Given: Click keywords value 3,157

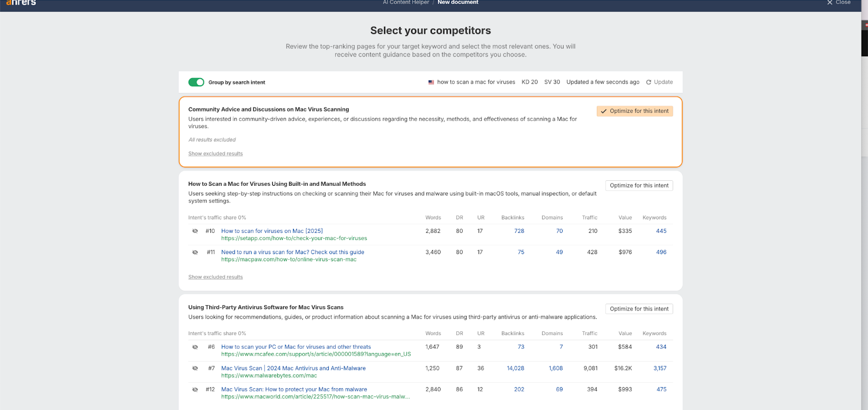Looking at the screenshot, I should pyautogui.click(x=660, y=368).
